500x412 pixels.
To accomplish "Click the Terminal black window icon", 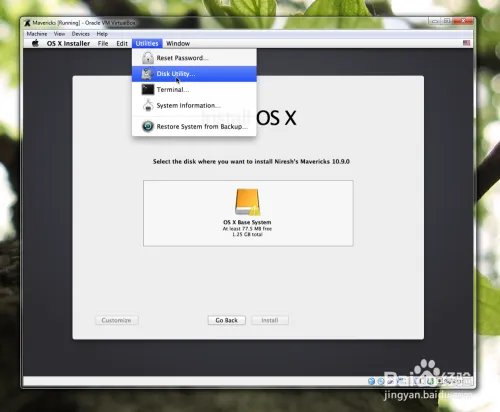I will [148, 89].
